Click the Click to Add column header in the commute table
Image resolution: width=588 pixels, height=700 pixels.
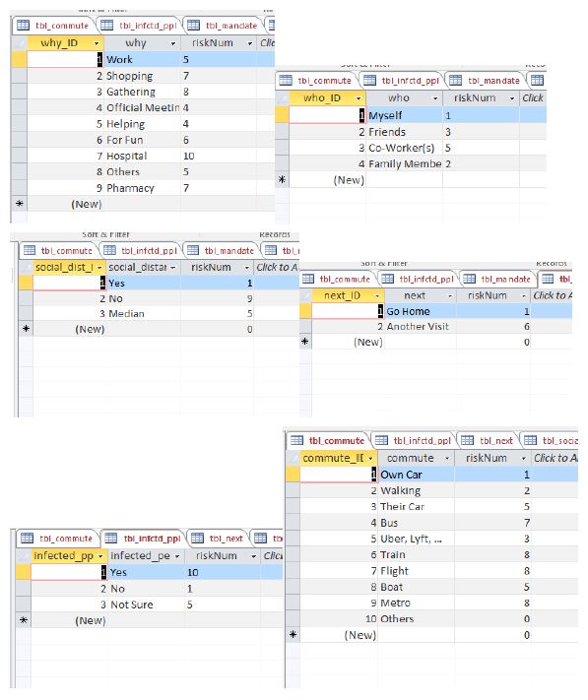(x=555, y=458)
